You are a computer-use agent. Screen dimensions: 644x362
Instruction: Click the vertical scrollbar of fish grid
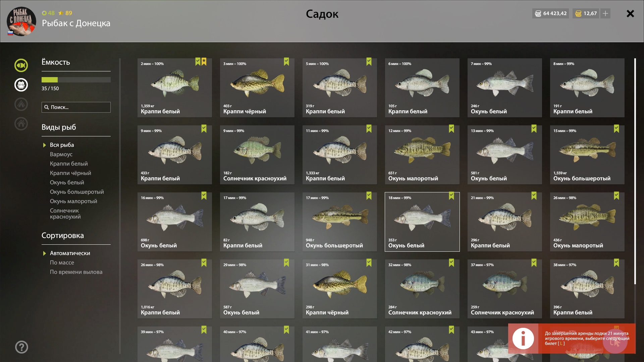635,171
